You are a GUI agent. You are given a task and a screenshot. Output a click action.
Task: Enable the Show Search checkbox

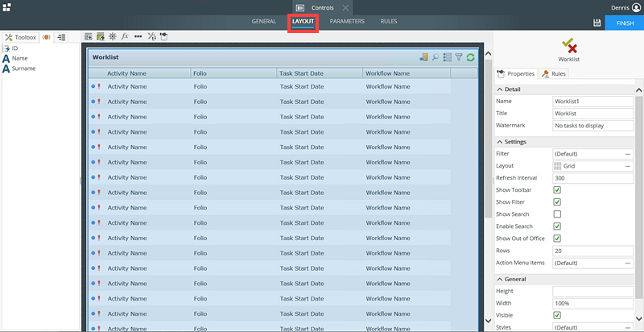pos(557,214)
